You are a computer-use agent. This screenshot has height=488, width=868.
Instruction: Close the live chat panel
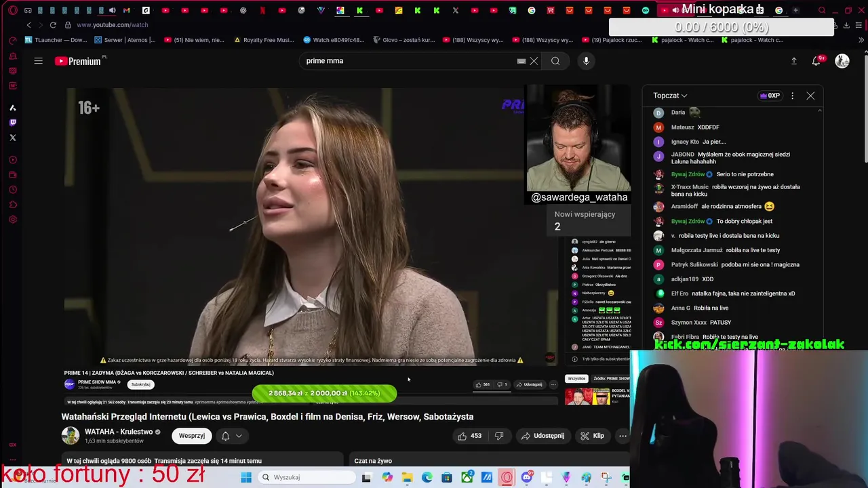810,96
